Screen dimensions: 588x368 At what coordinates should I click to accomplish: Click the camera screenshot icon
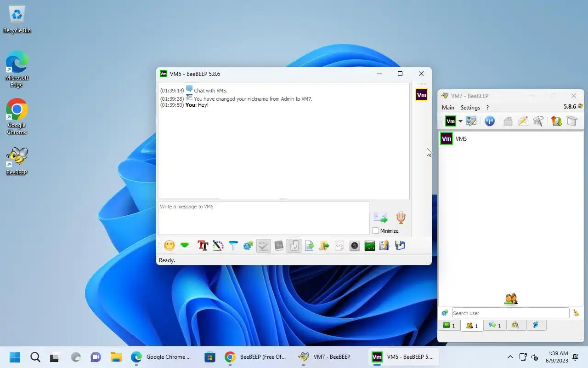point(355,246)
